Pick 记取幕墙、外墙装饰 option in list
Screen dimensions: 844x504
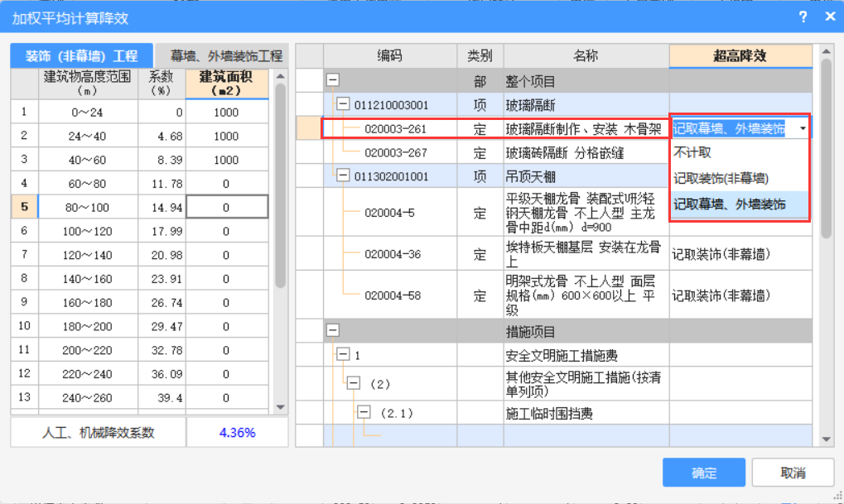click(x=729, y=204)
